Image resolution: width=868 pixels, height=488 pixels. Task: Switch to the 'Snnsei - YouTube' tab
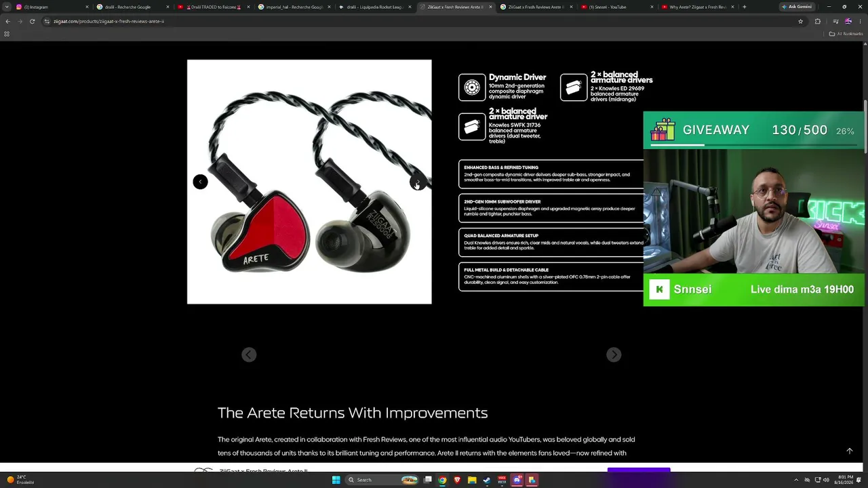point(617,7)
